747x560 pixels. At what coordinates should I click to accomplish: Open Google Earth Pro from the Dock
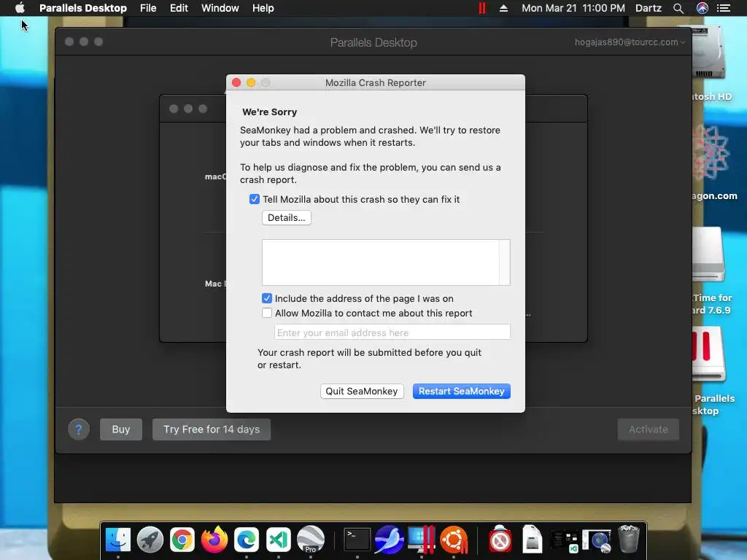[x=311, y=540]
